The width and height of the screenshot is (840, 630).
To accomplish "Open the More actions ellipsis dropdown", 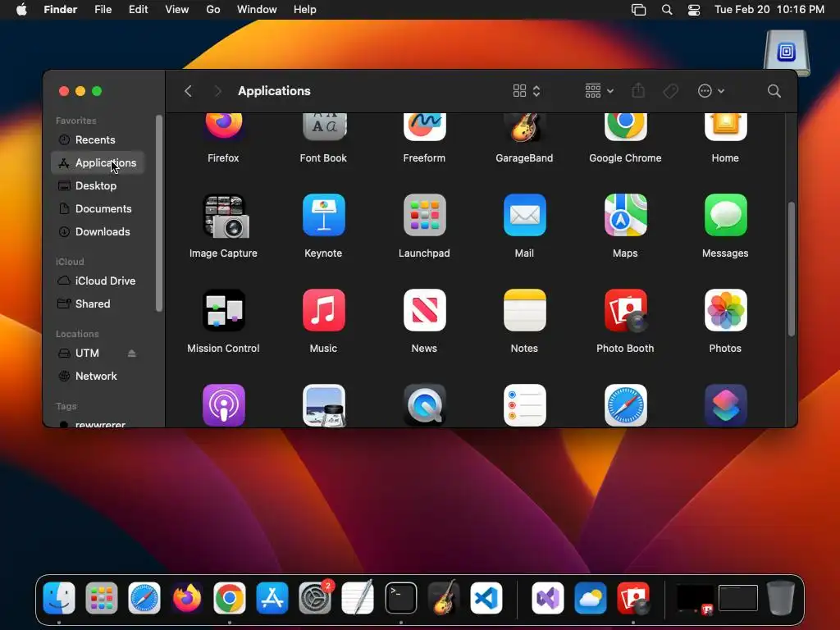I will pyautogui.click(x=711, y=91).
